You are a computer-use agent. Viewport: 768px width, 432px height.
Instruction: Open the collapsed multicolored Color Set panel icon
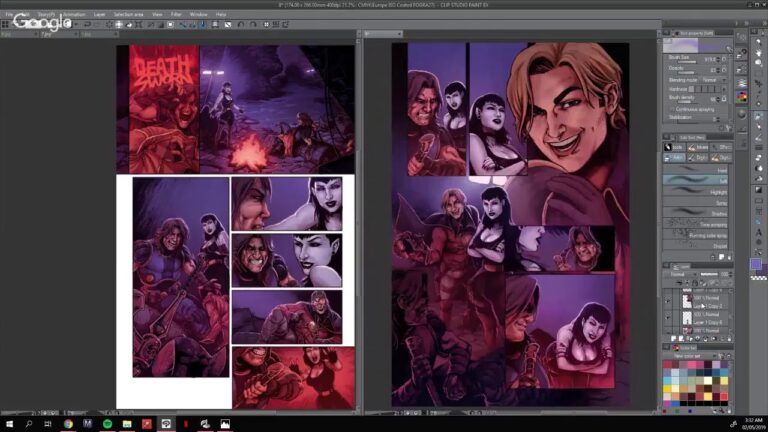pyautogui.click(x=742, y=97)
